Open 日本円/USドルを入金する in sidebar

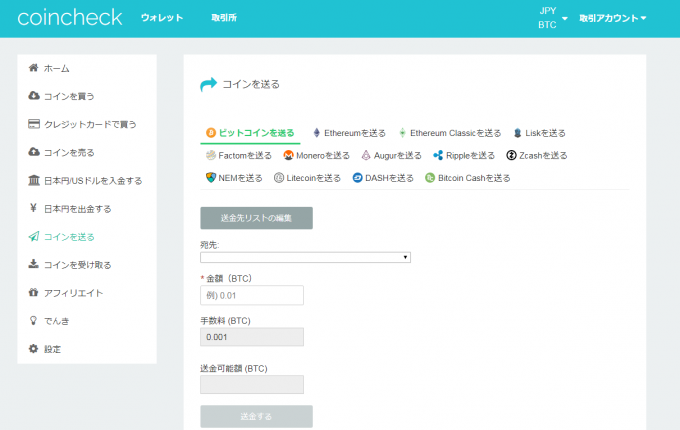click(93, 181)
